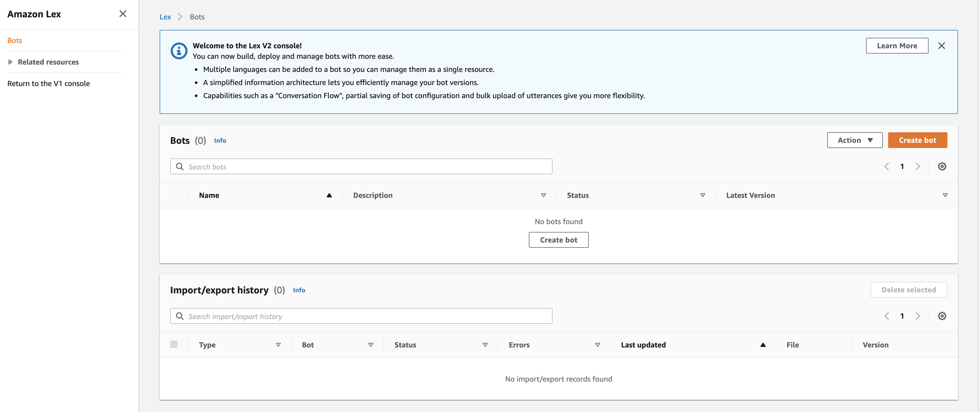Open the Bots table preferences gear

(x=942, y=166)
